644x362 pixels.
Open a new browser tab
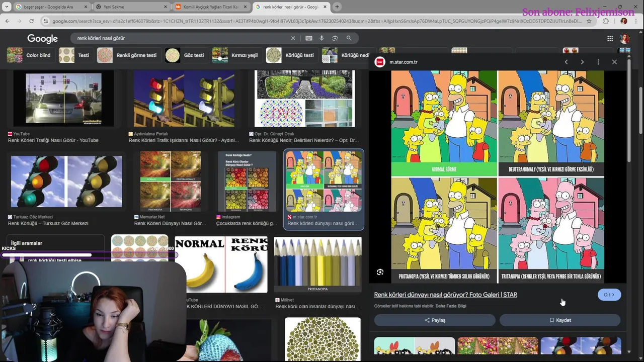(x=337, y=7)
